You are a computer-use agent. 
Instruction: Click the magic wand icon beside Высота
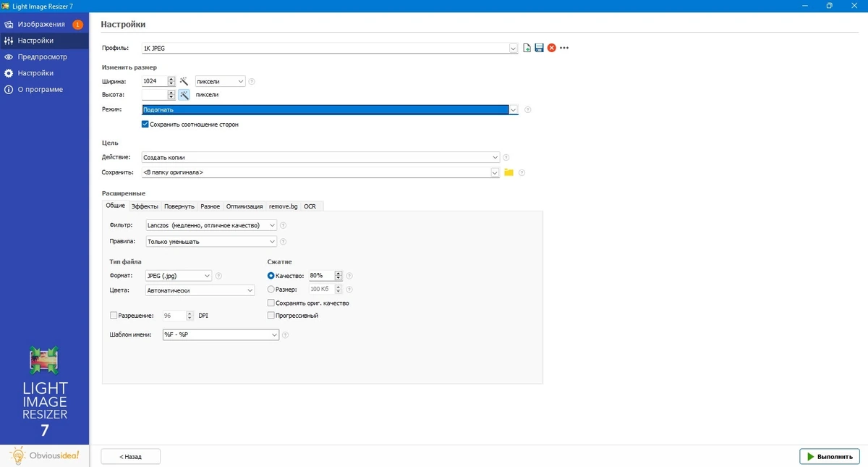click(184, 95)
